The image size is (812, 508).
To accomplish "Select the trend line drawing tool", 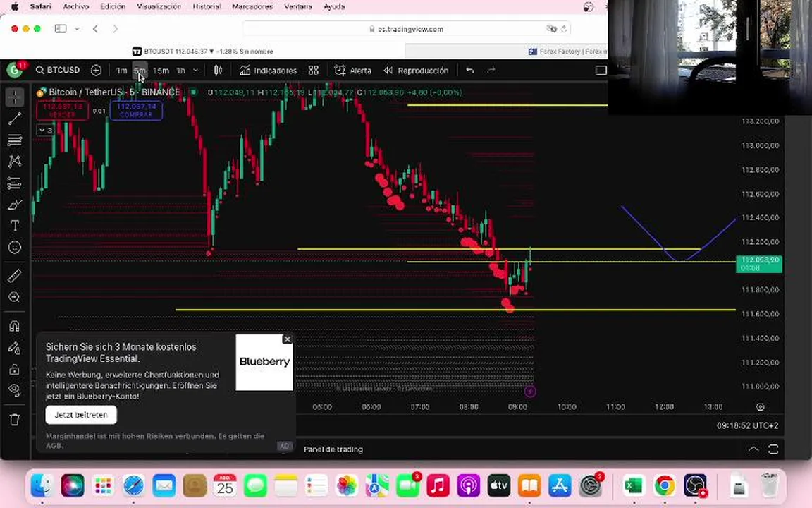I will pyautogui.click(x=15, y=119).
